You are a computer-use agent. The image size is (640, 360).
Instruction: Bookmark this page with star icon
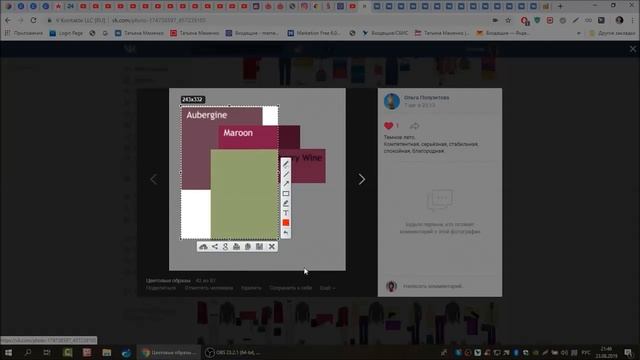point(508,20)
